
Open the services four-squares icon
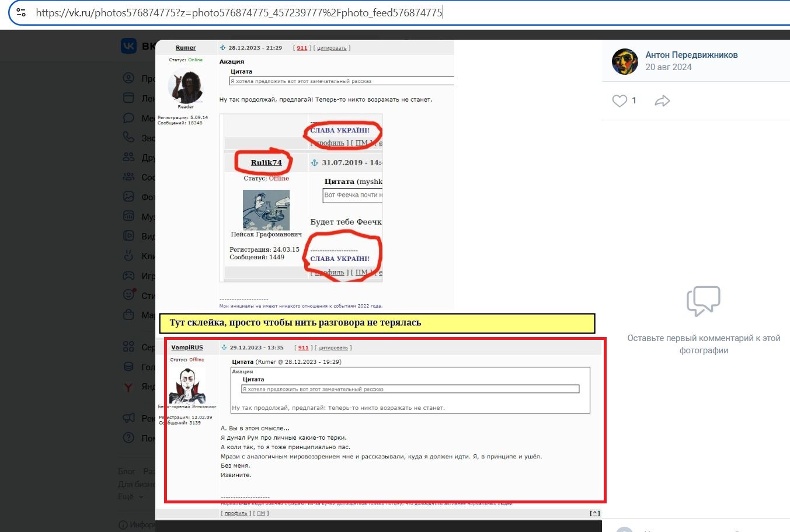click(129, 347)
